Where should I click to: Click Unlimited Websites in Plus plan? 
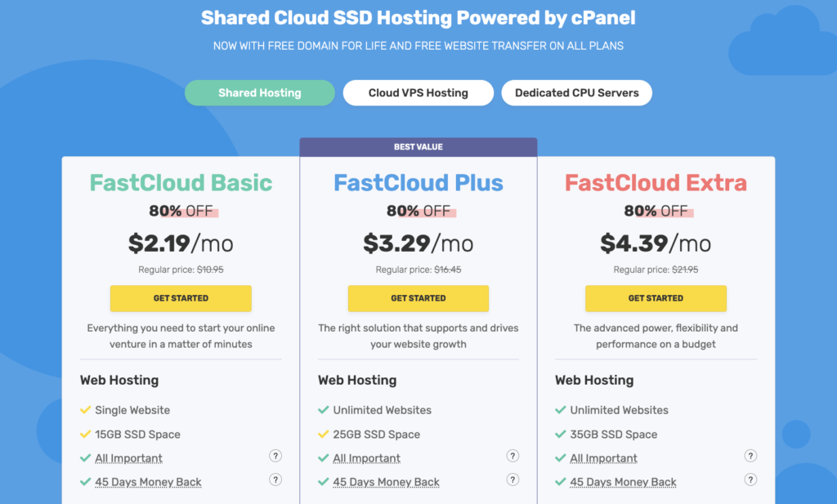(x=383, y=410)
